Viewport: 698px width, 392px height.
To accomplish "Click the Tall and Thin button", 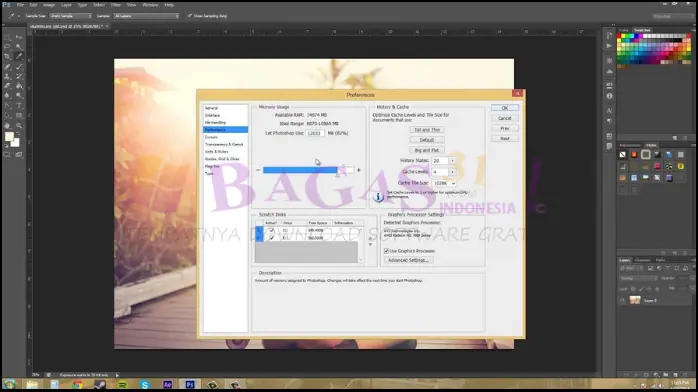I will point(427,130).
